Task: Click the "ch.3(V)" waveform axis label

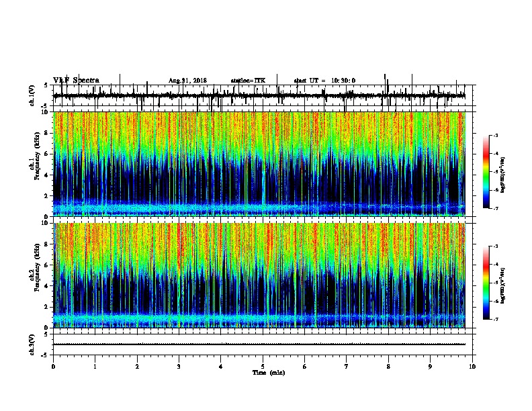Action: click(x=32, y=345)
